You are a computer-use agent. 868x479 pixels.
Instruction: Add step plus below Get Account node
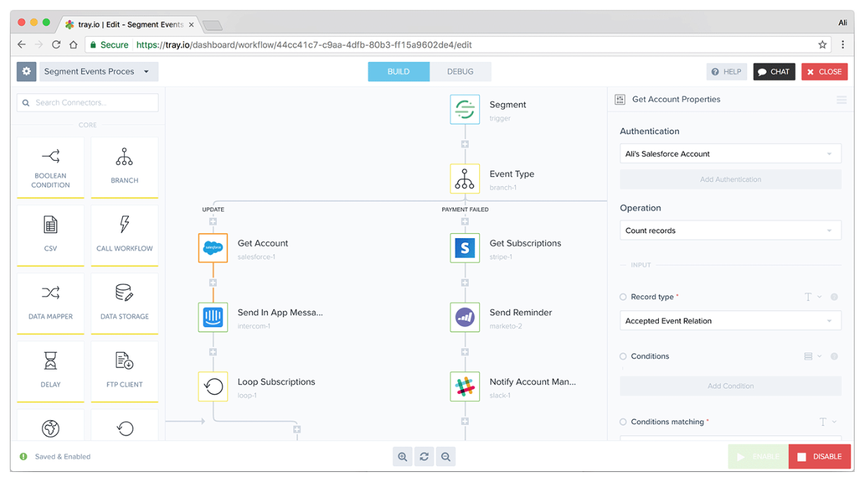coord(213,283)
